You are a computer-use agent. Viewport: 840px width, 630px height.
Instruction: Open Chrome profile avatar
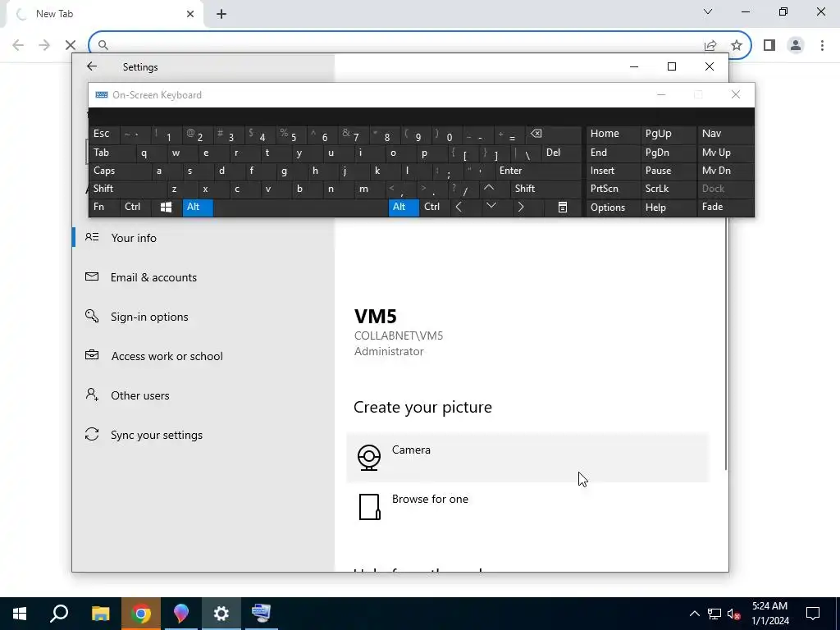796,45
